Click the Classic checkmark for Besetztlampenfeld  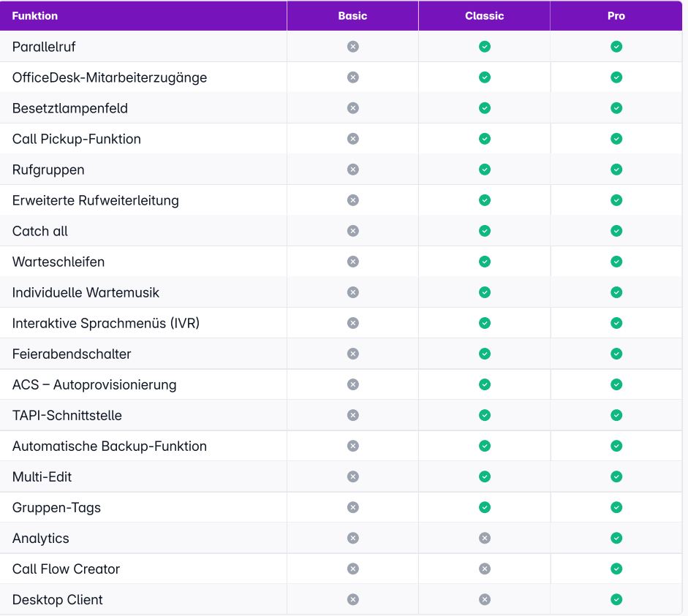[484, 108]
